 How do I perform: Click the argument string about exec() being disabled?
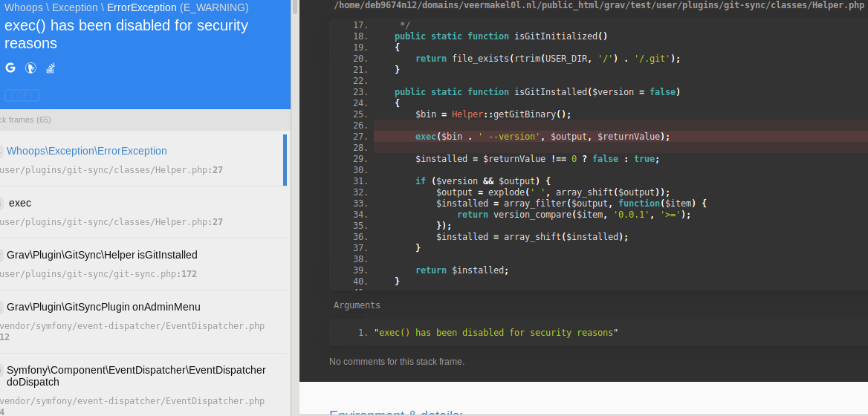coord(496,333)
